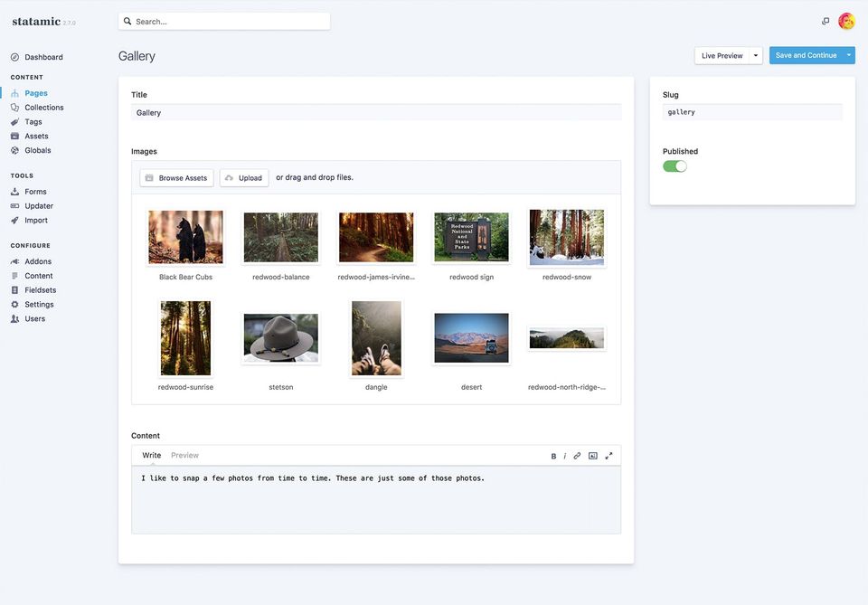Toggle bold in content editor

pos(553,456)
